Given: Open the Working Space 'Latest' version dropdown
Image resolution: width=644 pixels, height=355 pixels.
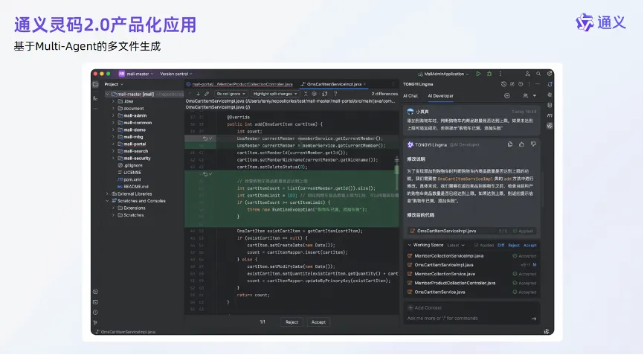Looking at the screenshot, I should pyautogui.click(x=455, y=246).
